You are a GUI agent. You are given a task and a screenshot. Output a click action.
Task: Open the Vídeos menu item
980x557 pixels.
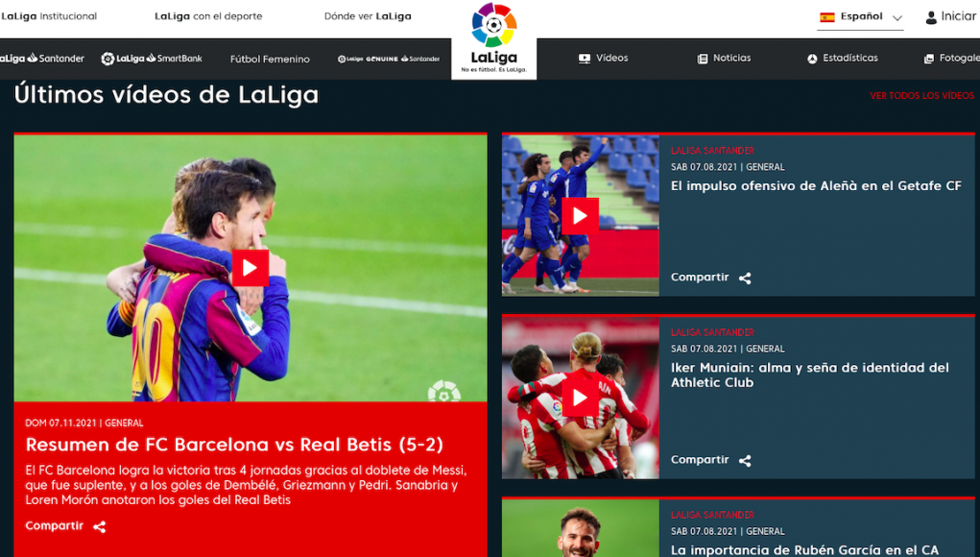[x=603, y=59]
